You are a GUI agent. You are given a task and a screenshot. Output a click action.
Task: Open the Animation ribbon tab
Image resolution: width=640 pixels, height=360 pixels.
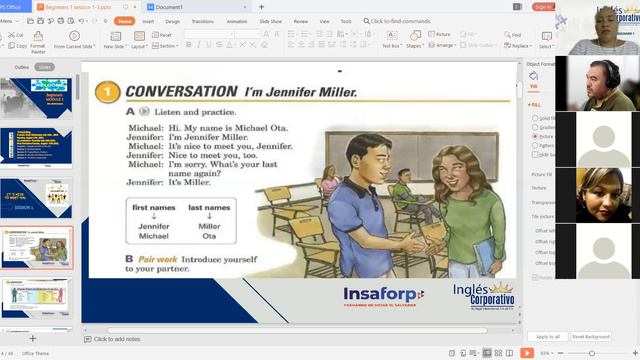(237, 21)
